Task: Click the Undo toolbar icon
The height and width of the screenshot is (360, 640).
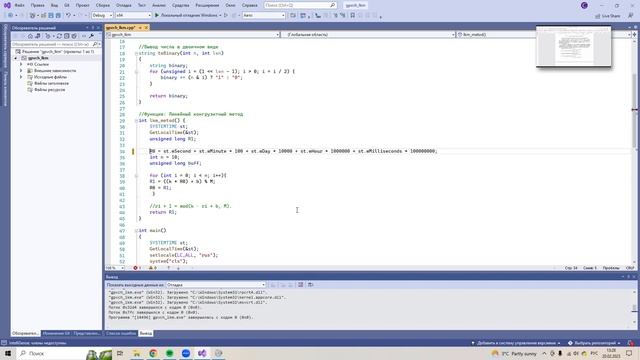Action: pos(68,15)
